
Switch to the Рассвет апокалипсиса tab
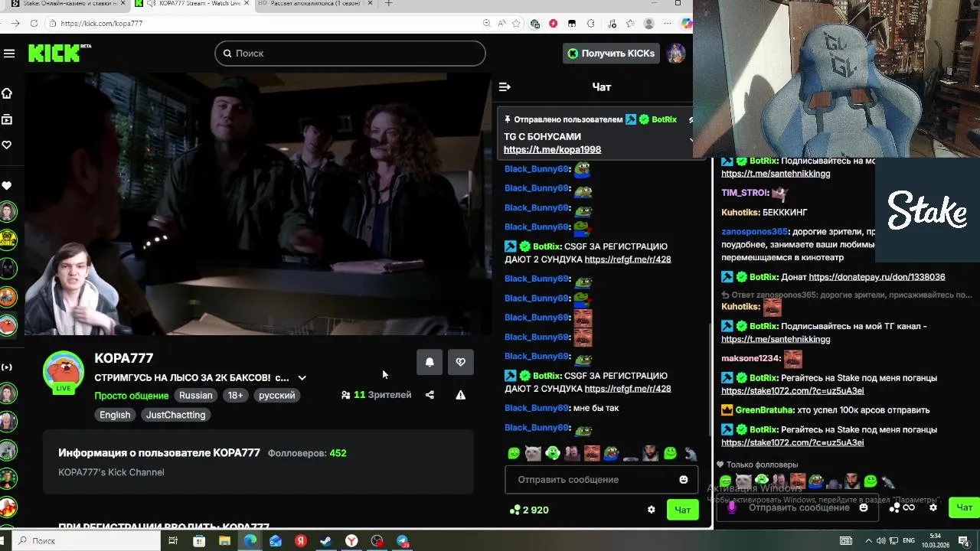coord(315,4)
